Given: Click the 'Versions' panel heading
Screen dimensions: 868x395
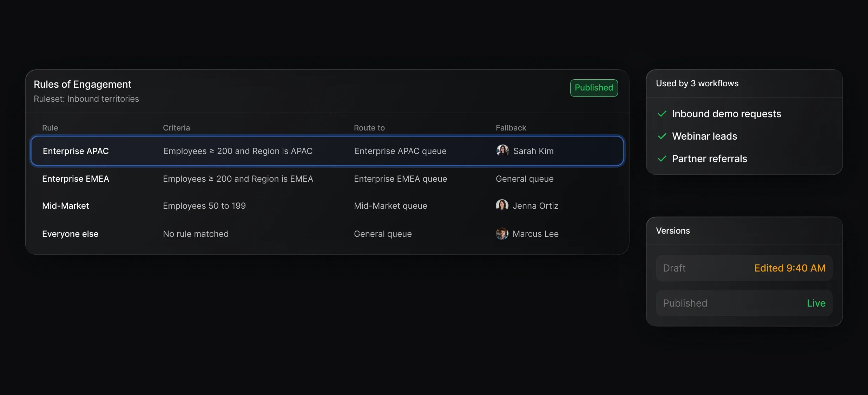Looking at the screenshot, I should tap(673, 231).
